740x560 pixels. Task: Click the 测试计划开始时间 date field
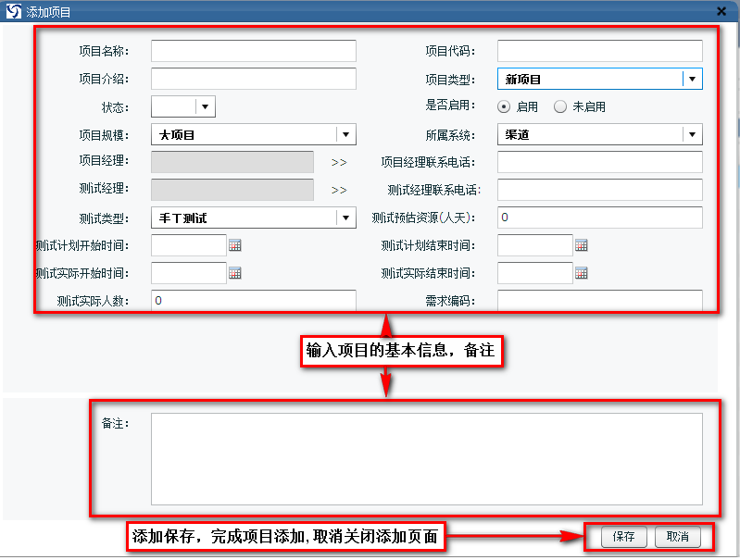click(x=189, y=245)
